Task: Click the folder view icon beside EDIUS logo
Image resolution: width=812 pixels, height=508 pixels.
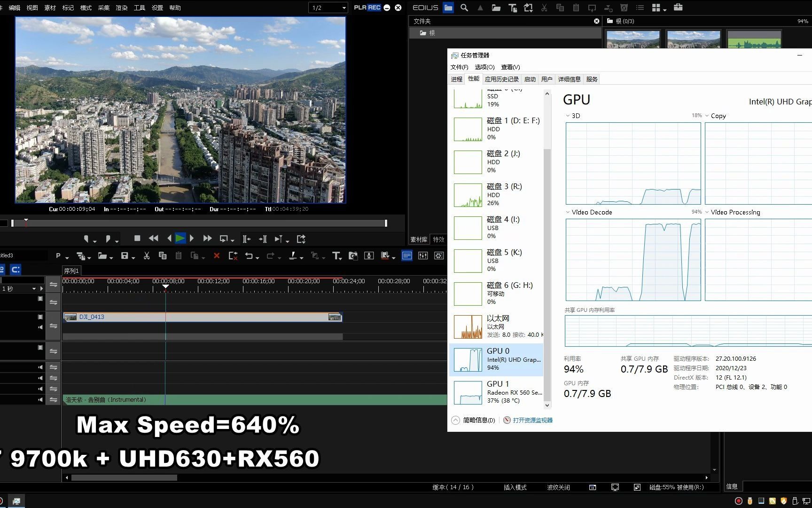Action: (x=448, y=8)
